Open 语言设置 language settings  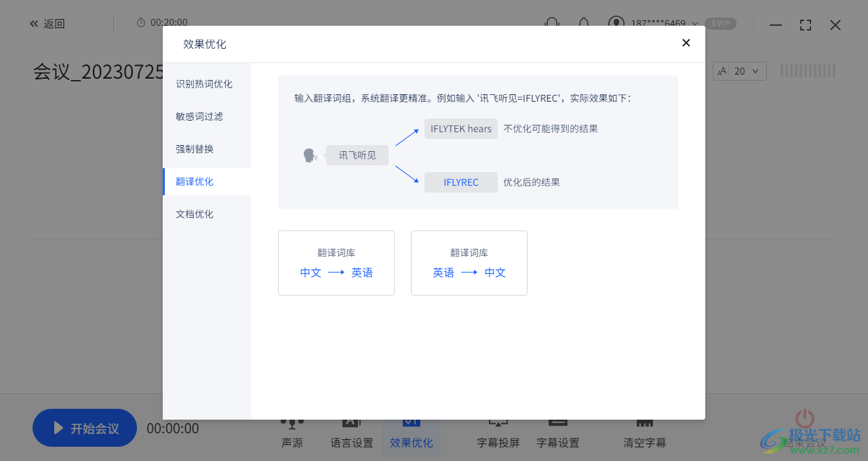click(351, 434)
